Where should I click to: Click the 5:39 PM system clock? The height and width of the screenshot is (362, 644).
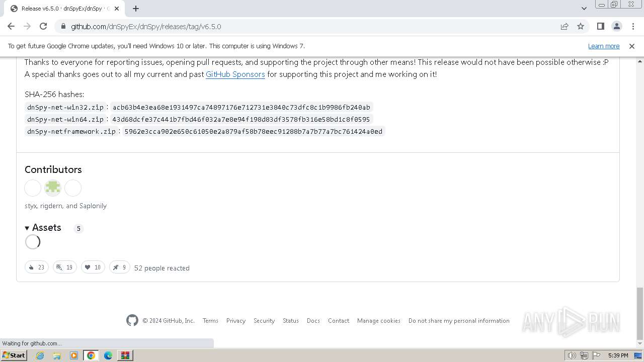coord(618,355)
